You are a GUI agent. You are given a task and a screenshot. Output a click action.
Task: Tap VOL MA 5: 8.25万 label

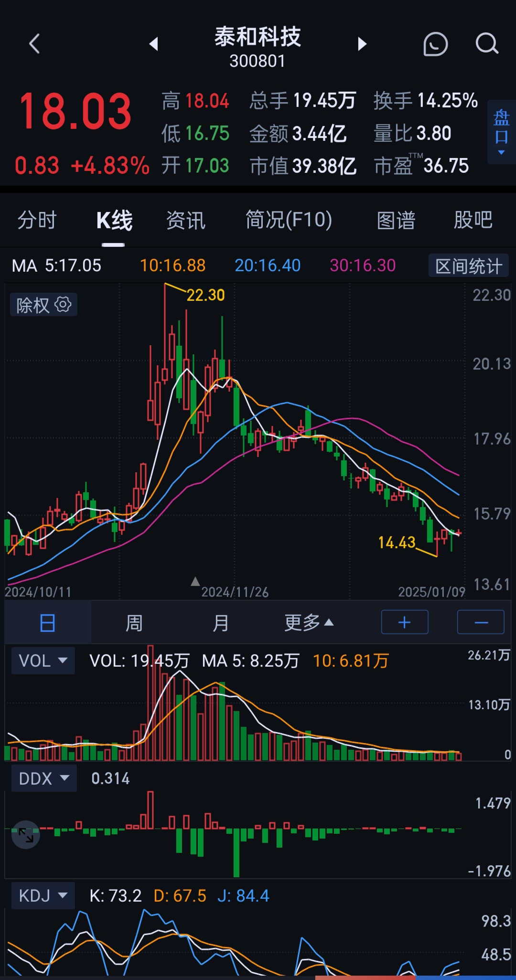point(250,661)
